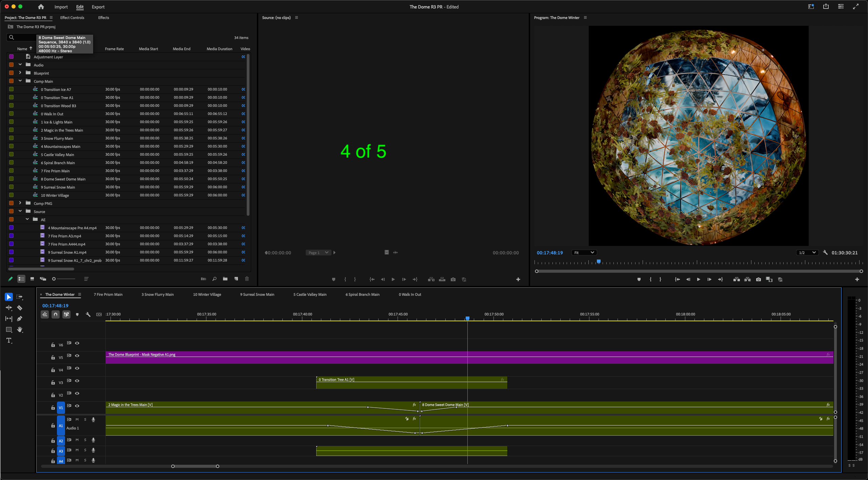
Task: Click New Bin folder icon in Project panel
Action: tap(225, 279)
